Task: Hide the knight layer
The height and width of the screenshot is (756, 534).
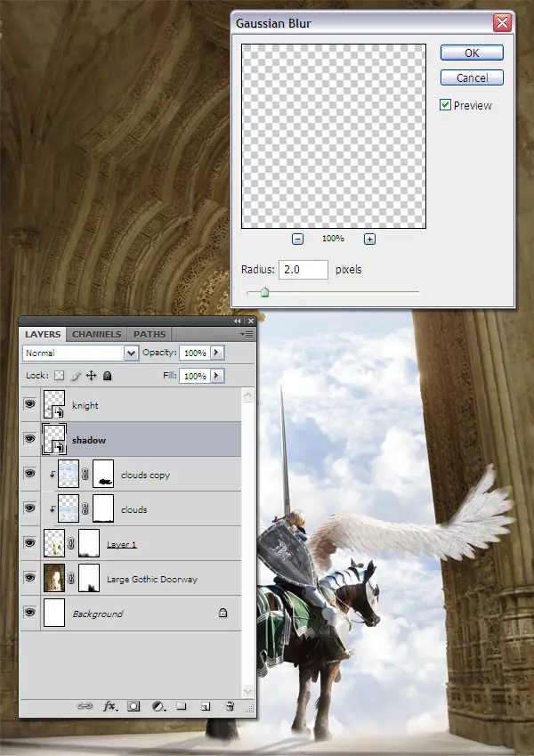Action: pos(30,404)
